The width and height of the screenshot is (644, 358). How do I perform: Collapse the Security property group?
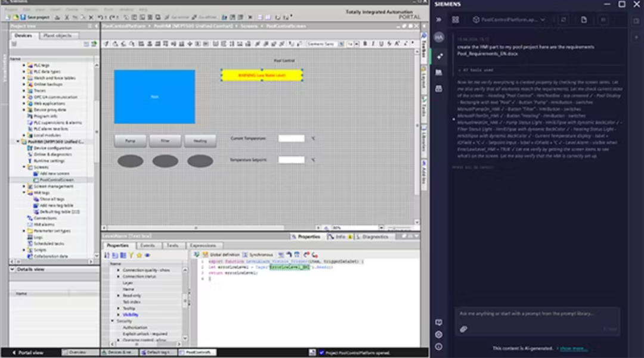[112, 321]
